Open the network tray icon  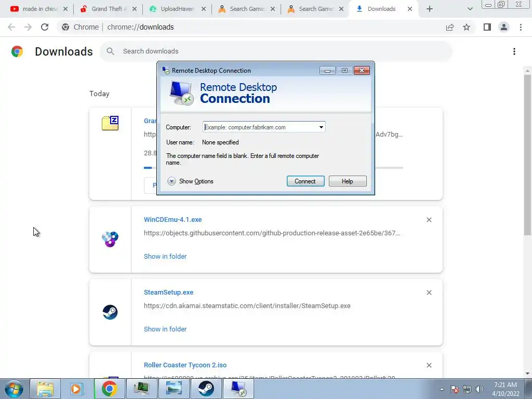click(x=467, y=389)
